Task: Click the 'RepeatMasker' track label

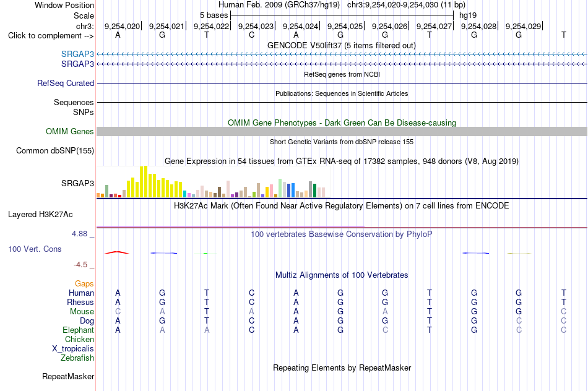Action: point(68,376)
